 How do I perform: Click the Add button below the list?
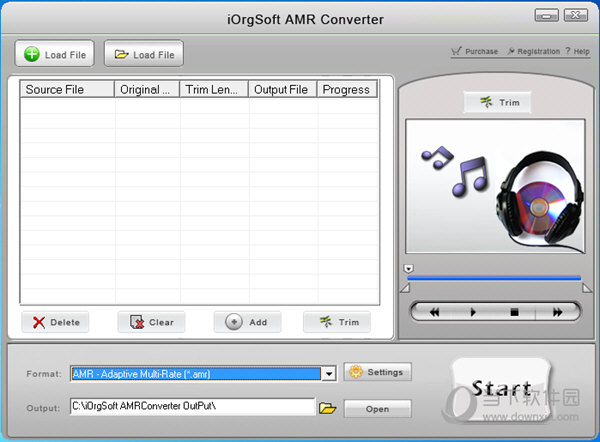tap(248, 322)
